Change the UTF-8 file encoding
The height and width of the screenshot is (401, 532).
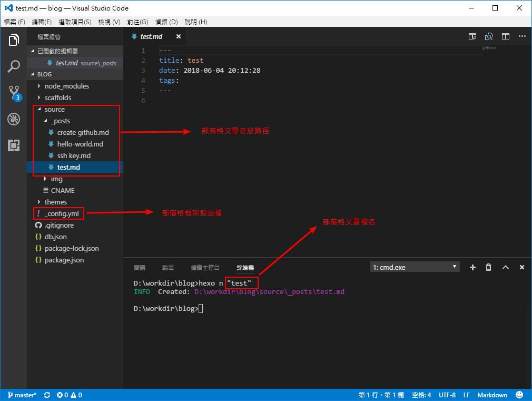tap(447, 395)
